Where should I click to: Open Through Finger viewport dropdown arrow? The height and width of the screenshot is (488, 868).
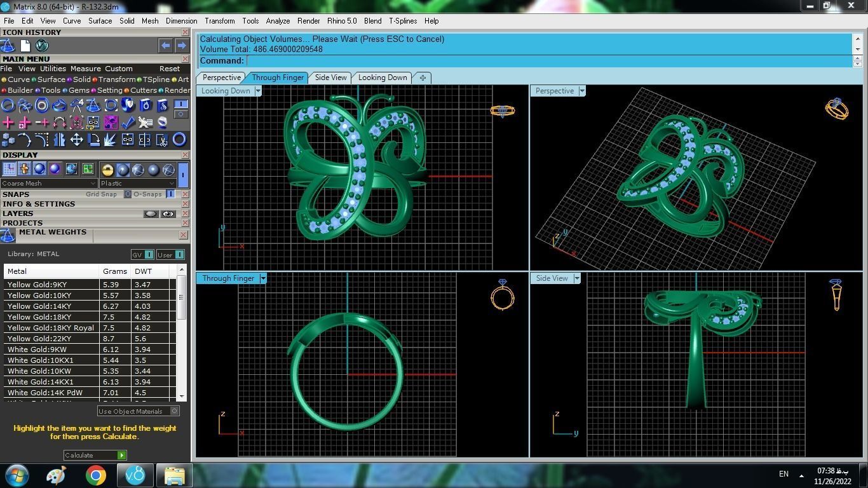[x=263, y=278]
